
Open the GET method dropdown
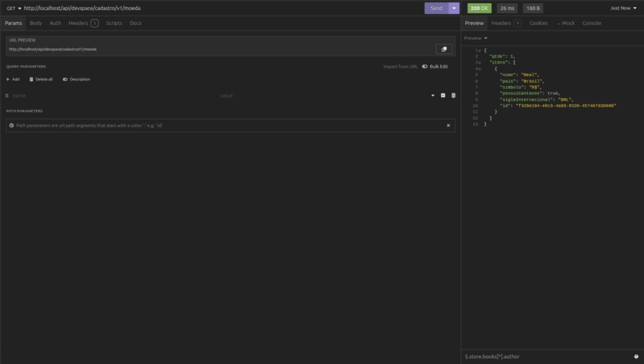coord(14,8)
